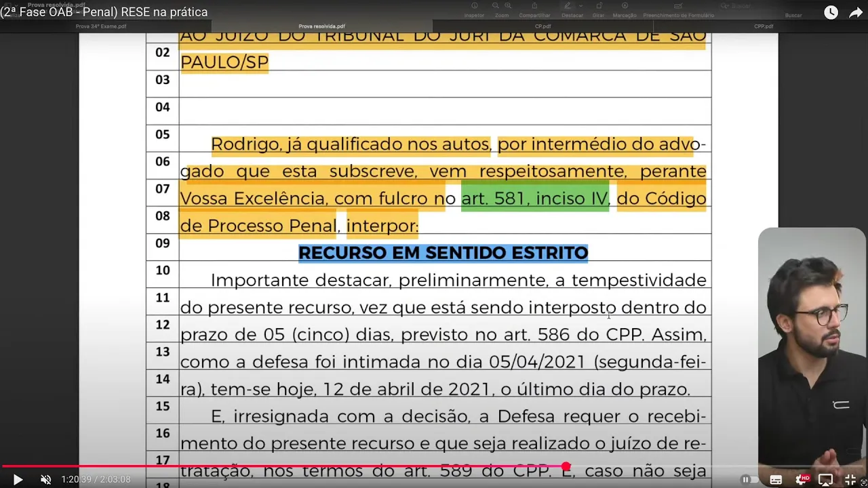868x488 pixels.
Task: Toggle the autoplay switch
Action: tap(749, 479)
